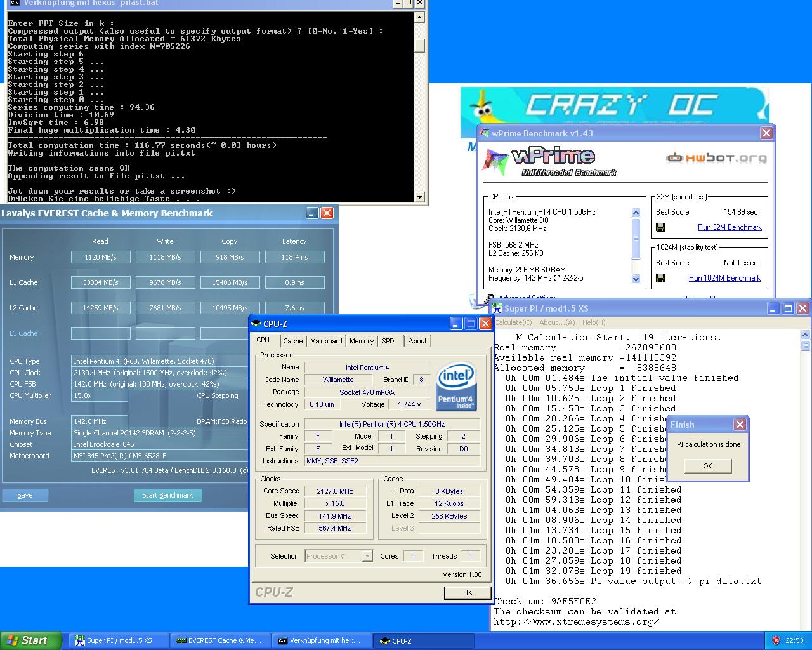Click the Super PI title bar icon
Screen dimensions: 812x650
point(497,308)
